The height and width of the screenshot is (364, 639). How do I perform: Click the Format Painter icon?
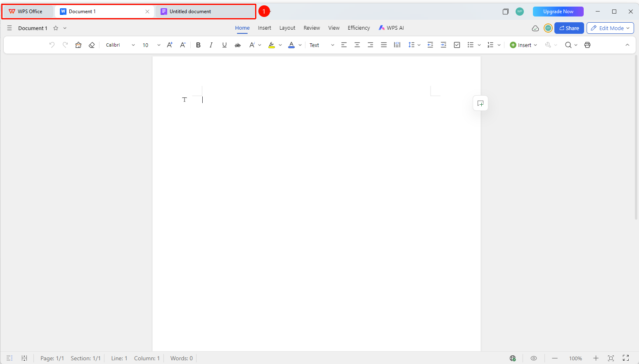click(x=78, y=45)
